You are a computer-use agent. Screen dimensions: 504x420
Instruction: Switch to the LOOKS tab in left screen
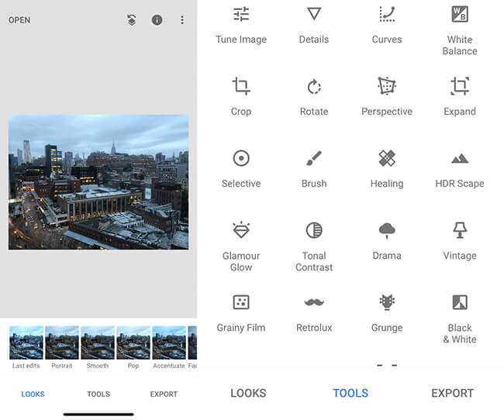click(33, 394)
